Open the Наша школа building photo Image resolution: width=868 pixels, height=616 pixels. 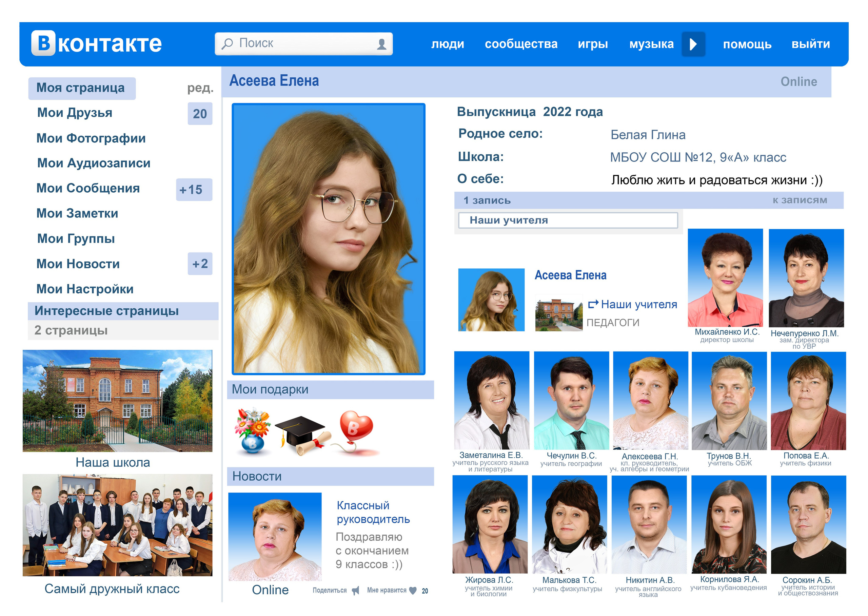[117, 401]
